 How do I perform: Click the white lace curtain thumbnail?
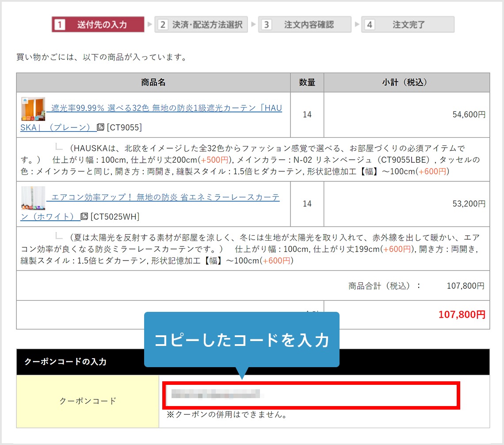[x=33, y=198]
